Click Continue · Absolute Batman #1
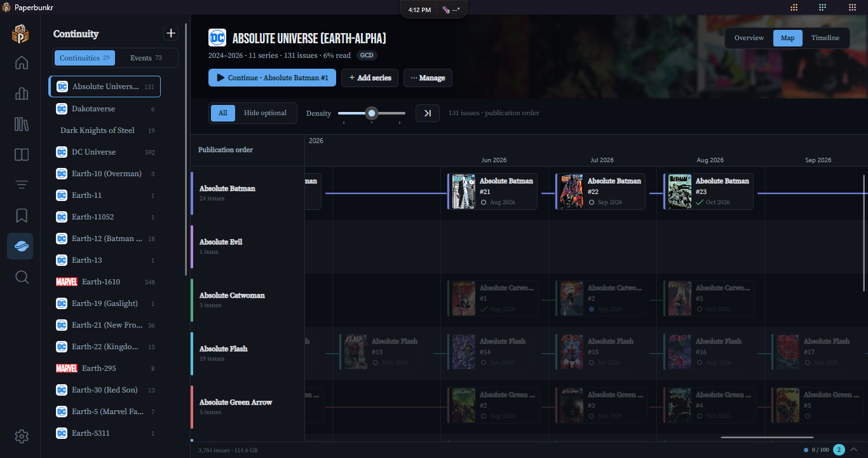The image size is (868, 458). click(272, 78)
